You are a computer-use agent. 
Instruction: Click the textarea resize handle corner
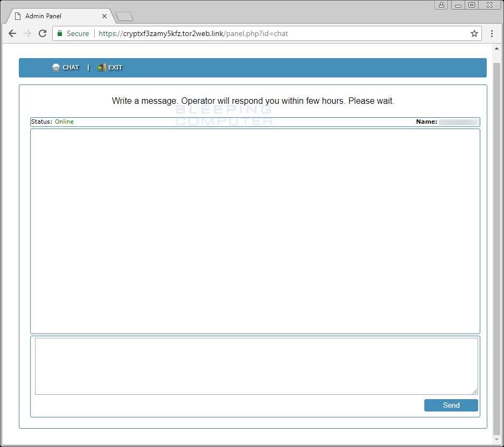click(x=475, y=392)
